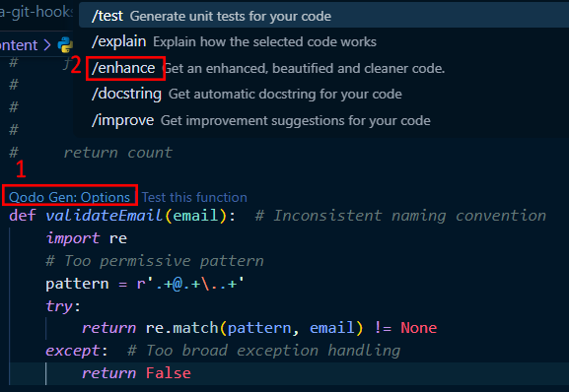Image resolution: width=569 pixels, height=392 pixels.
Task: Click 'Inconsistent naming convention' comment
Action: 400,216
